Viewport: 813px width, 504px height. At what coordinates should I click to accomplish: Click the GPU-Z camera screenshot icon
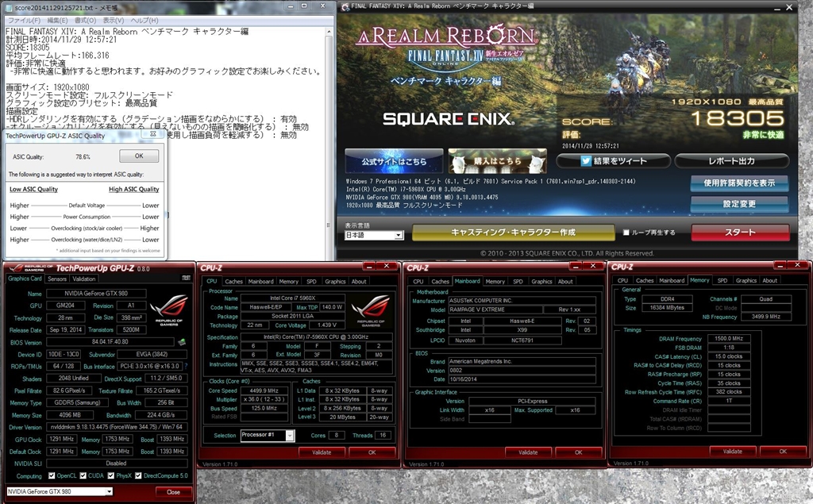click(x=186, y=279)
